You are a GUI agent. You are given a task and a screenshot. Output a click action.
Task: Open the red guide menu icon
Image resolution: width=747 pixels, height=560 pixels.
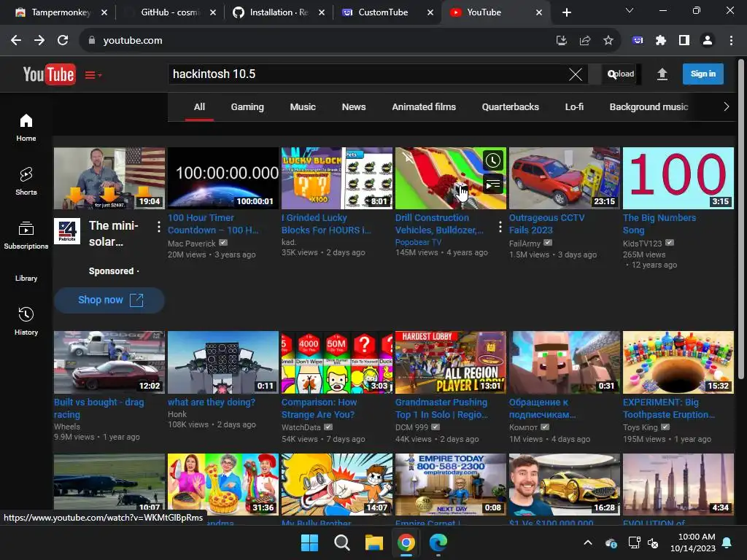93,75
